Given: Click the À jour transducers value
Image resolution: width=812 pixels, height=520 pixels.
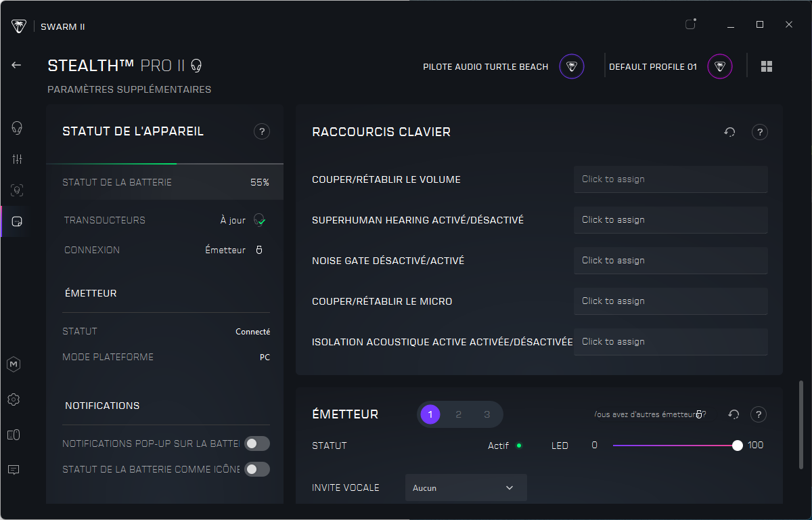Looking at the screenshot, I should (x=233, y=220).
